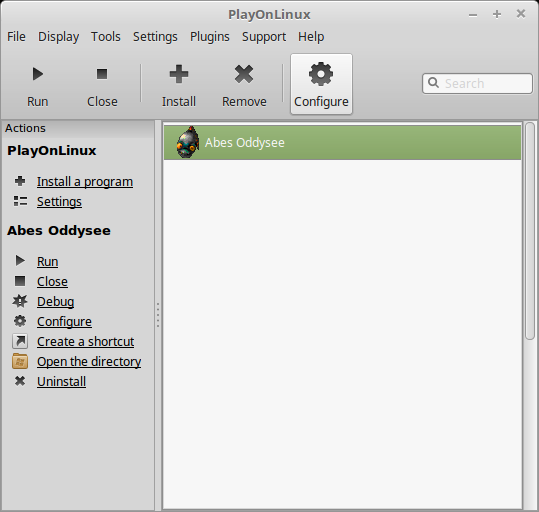
Task: Open the Settings menu in menu bar
Action: pos(155,36)
